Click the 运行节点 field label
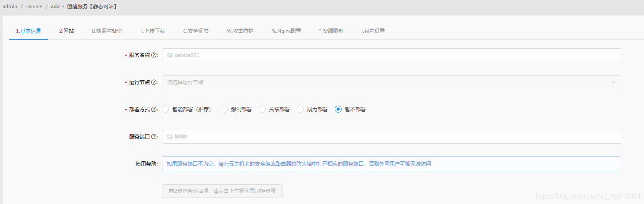The height and width of the screenshot is (204, 644). [140, 82]
